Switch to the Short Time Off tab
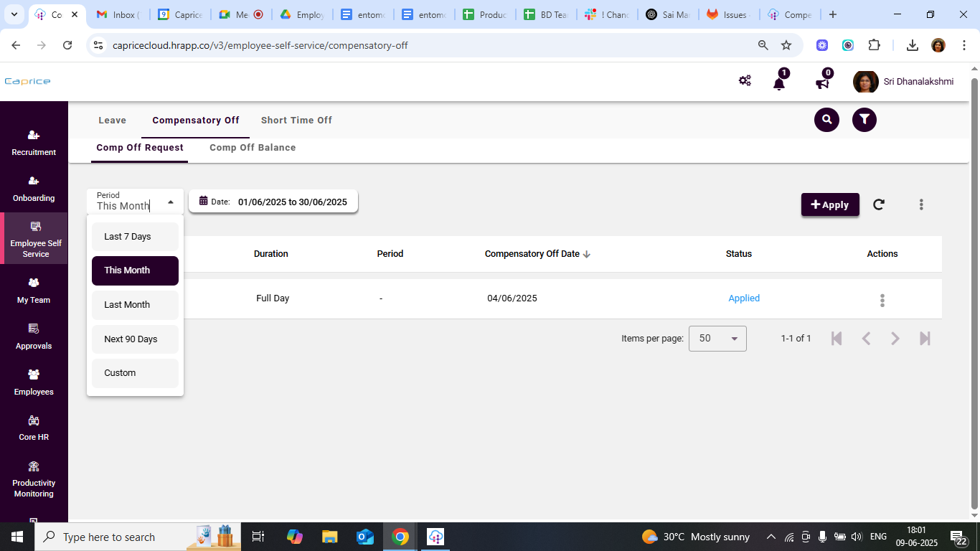980x551 pixels. [296, 121]
